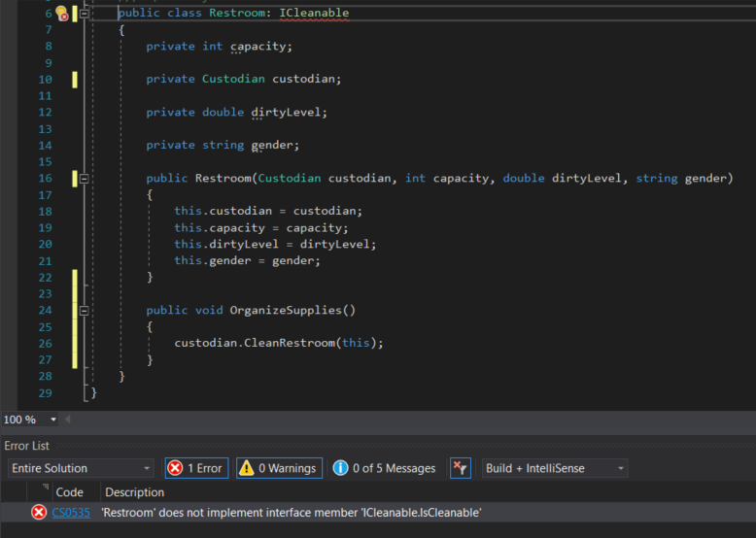
Task: Click the lightbulb quick actions icon
Action: click(61, 14)
